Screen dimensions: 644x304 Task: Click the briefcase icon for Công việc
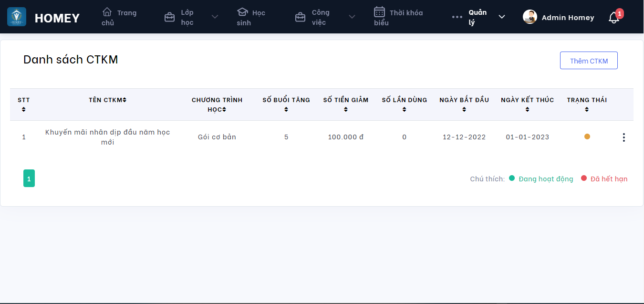coord(300,17)
